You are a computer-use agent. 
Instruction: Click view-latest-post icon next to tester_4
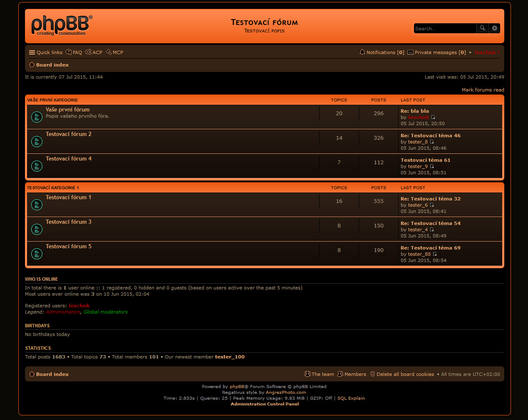(x=432, y=230)
